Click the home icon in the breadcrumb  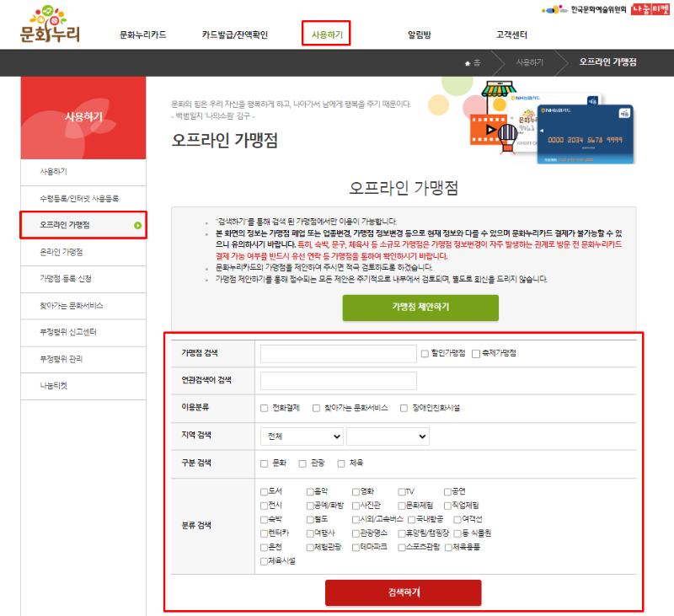point(467,61)
